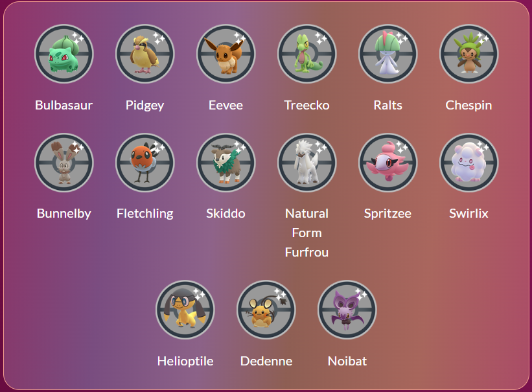Open the Treecko icon
532x392 pixels.
tap(306, 54)
